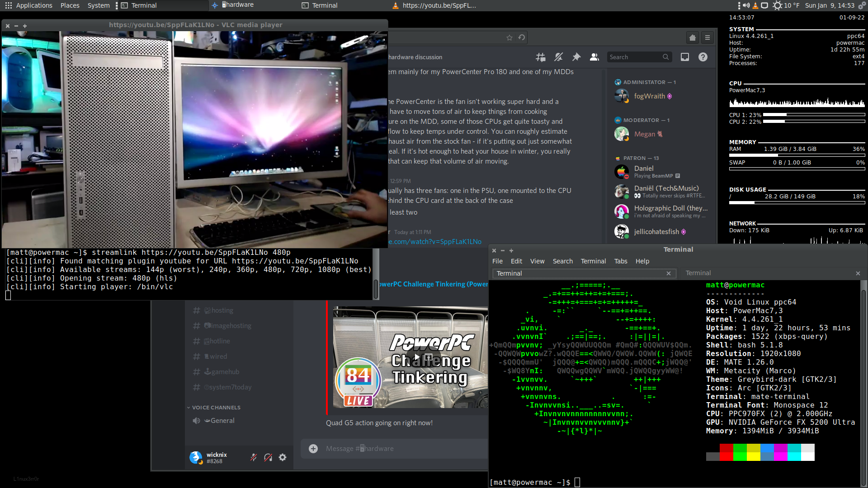This screenshot has width=868, height=488.
Task: Attach file with plus button in message box
Action: [x=313, y=448]
